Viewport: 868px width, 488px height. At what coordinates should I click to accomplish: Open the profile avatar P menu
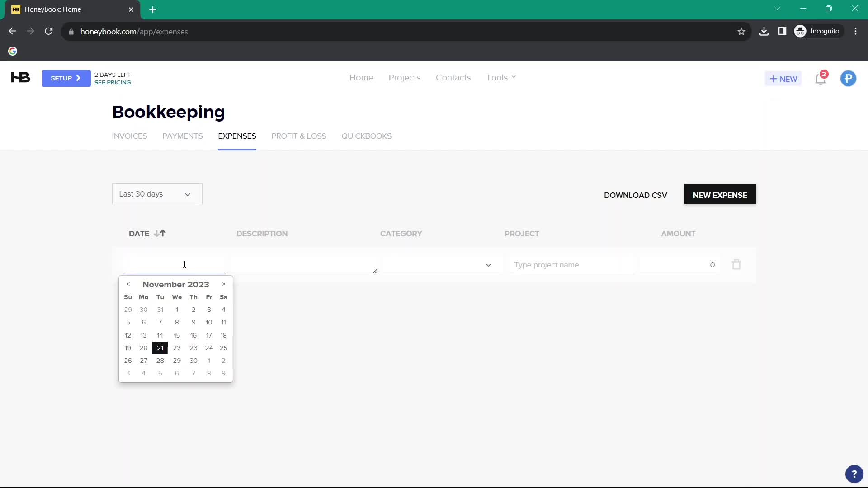pos(848,79)
